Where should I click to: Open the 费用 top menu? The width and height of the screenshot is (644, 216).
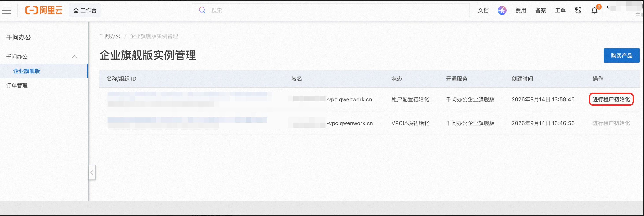tap(521, 10)
